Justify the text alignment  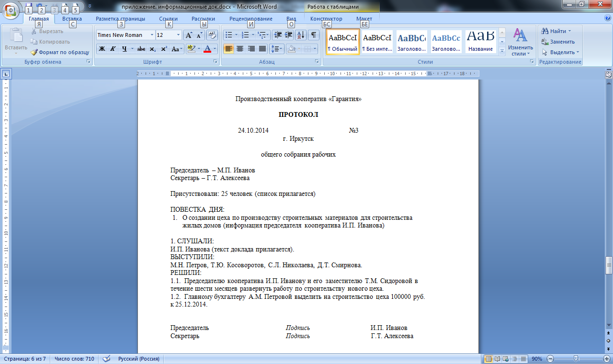click(262, 49)
